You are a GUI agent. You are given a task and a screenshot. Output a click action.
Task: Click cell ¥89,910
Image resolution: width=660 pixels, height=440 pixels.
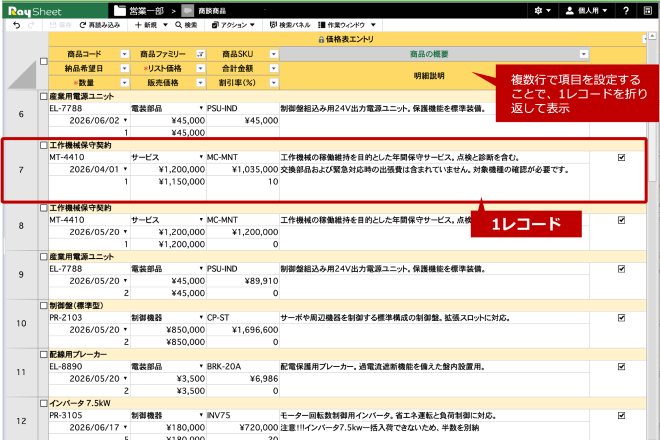[x=243, y=281]
